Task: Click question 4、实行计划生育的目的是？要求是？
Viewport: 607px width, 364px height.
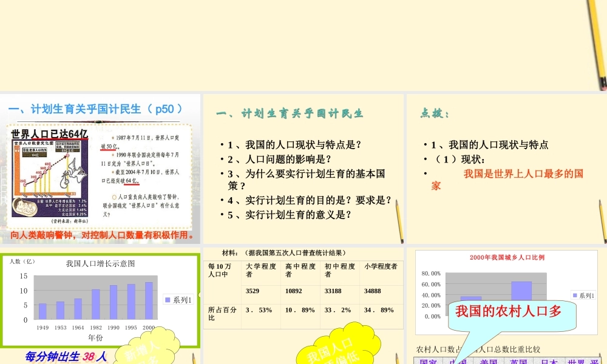Action: pos(310,200)
